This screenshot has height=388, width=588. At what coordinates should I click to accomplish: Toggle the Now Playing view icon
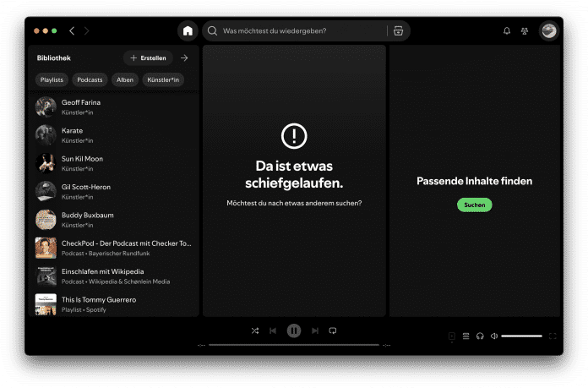pos(452,336)
